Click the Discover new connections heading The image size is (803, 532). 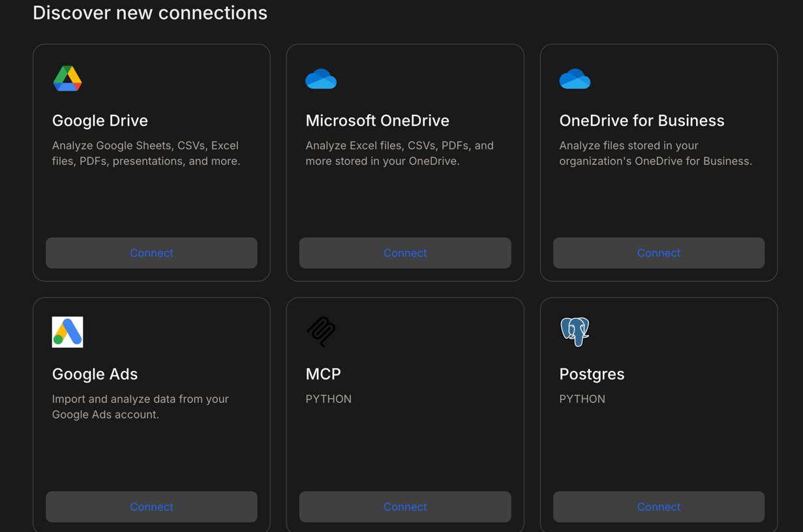tap(150, 13)
